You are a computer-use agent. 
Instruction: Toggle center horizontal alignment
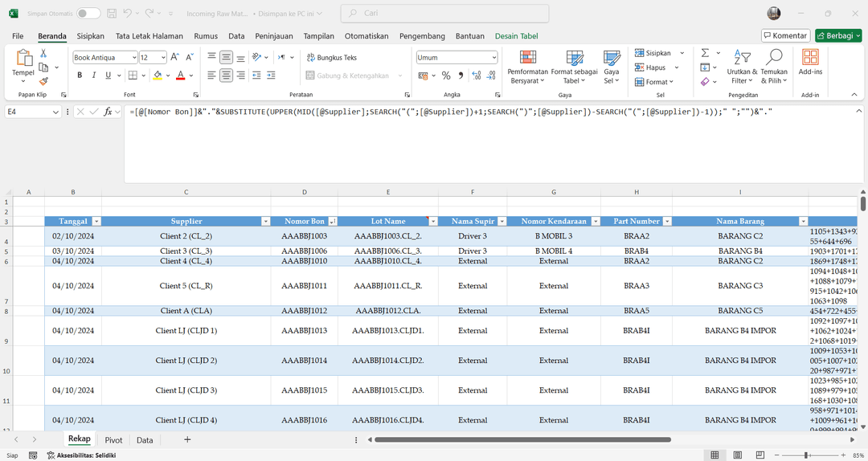(x=226, y=75)
